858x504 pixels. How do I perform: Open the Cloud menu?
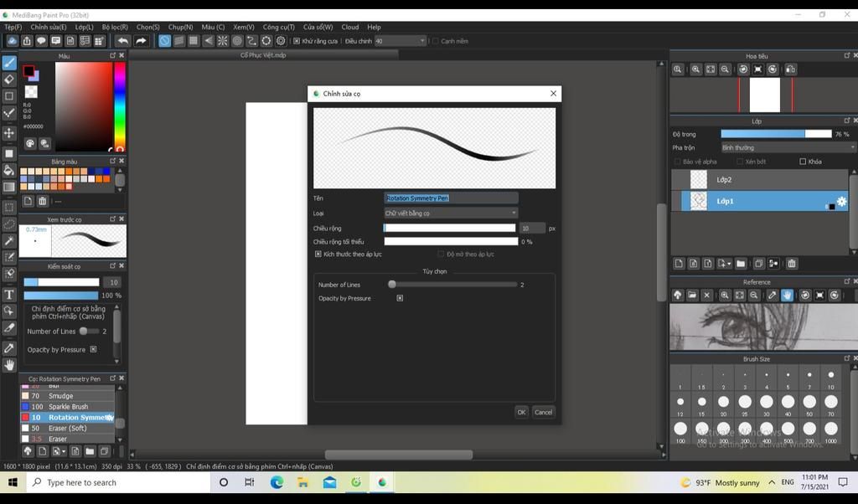click(350, 27)
